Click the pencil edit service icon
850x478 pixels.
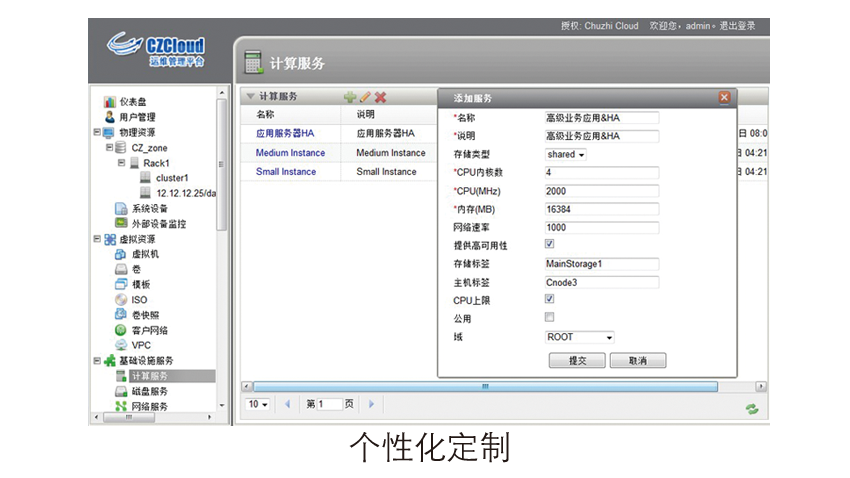[365, 97]
